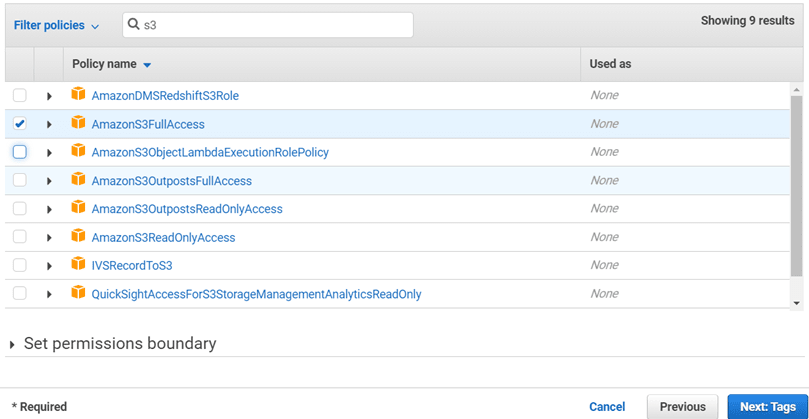The width and height of the screenshot is (809, 419).
Task: Click the search magnifier icon
Action: pos(134,25)
